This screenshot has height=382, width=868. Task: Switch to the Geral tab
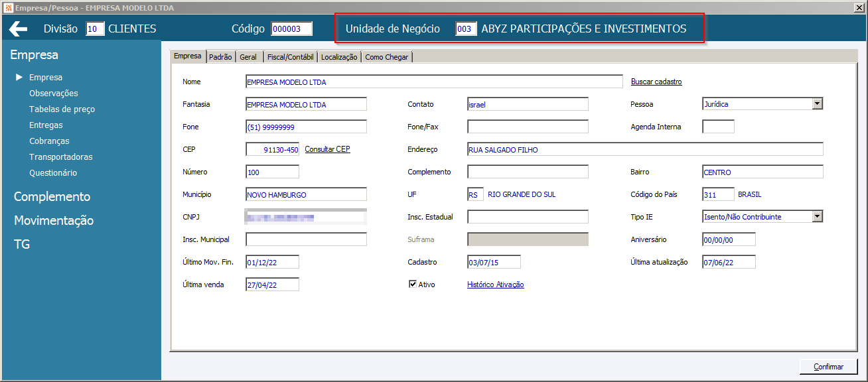click(248, 57)
